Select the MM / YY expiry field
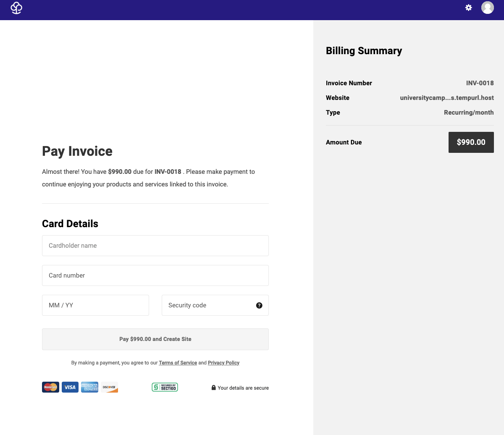504x435 pixels. 95,305
